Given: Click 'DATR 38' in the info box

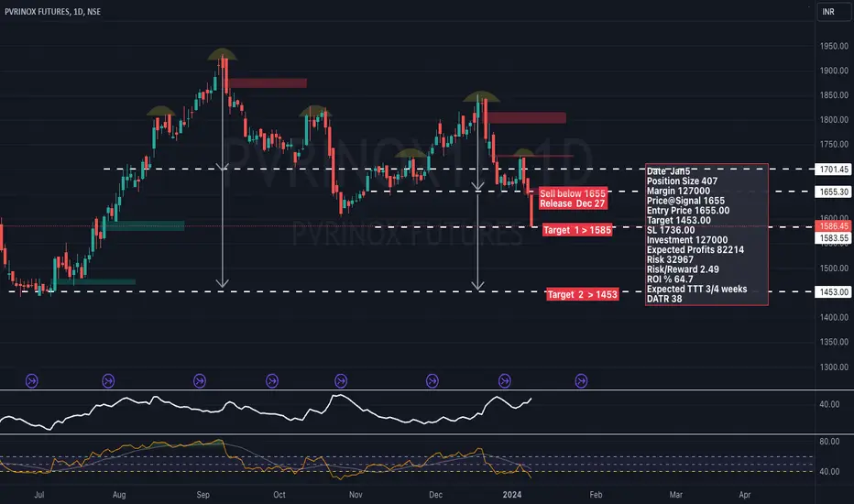Looking at the screenshot, I should [x=664, y=299].
